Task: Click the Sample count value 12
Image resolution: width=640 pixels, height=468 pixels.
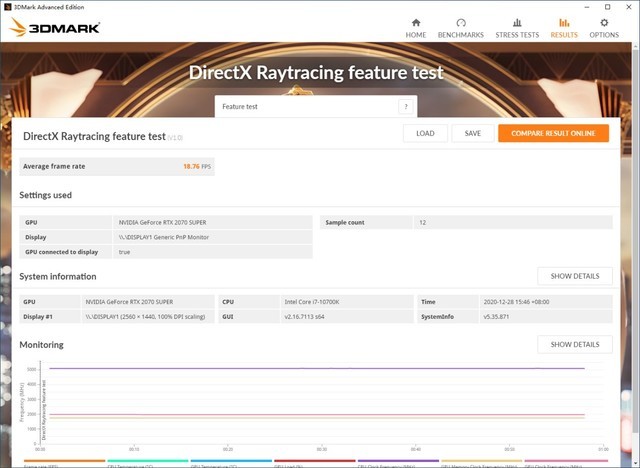Action: tap(422, 222)
